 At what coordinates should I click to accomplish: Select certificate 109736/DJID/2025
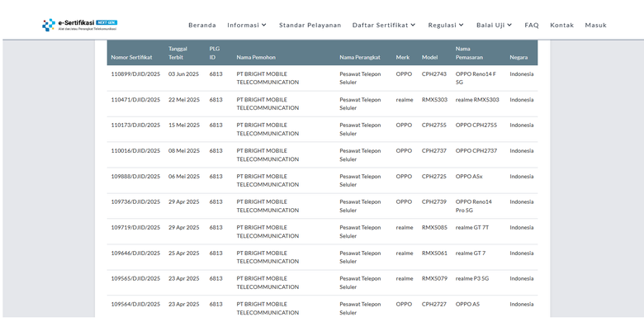pos(135,202)
